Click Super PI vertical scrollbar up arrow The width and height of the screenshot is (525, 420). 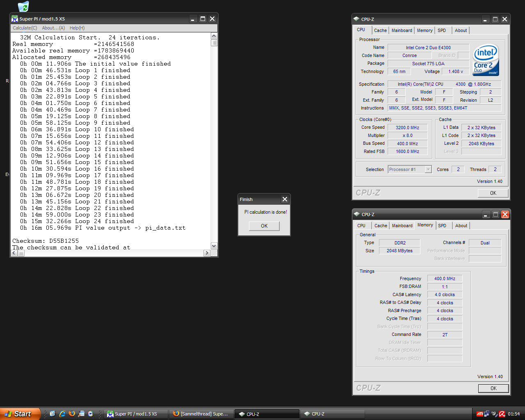pyautogui.click(x=214, y=36)
